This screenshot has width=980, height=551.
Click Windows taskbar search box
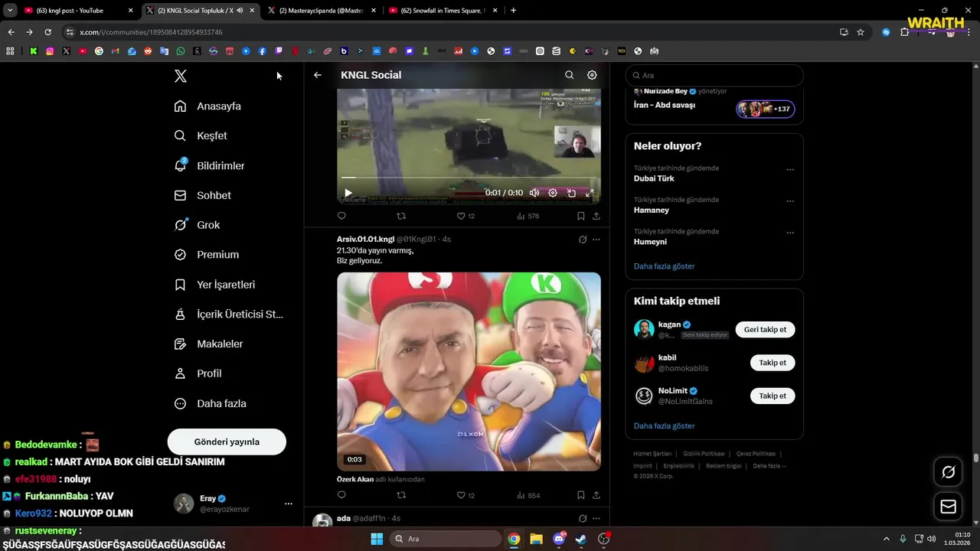pyautogui.click(x=446, y=539)
